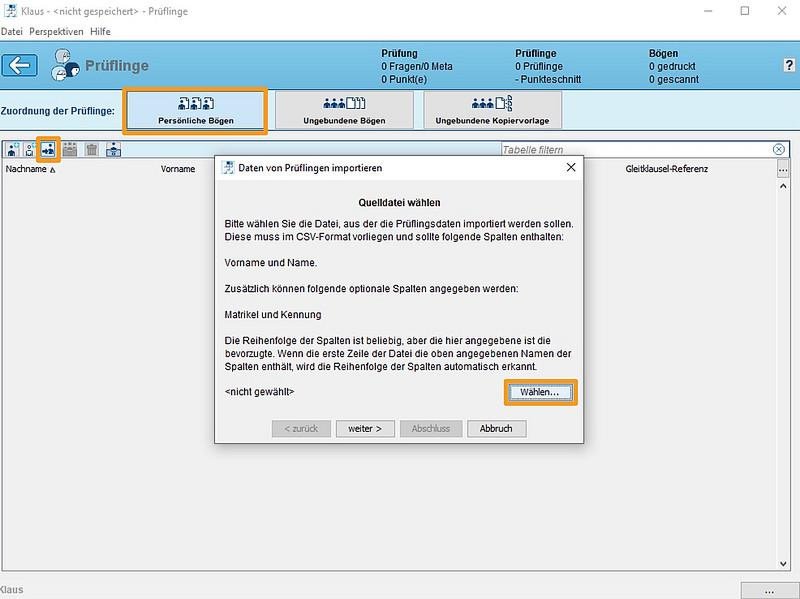Screen dimensions: 800x599
Task: Open the Perspektiven menu
Action: click(56, 32)
